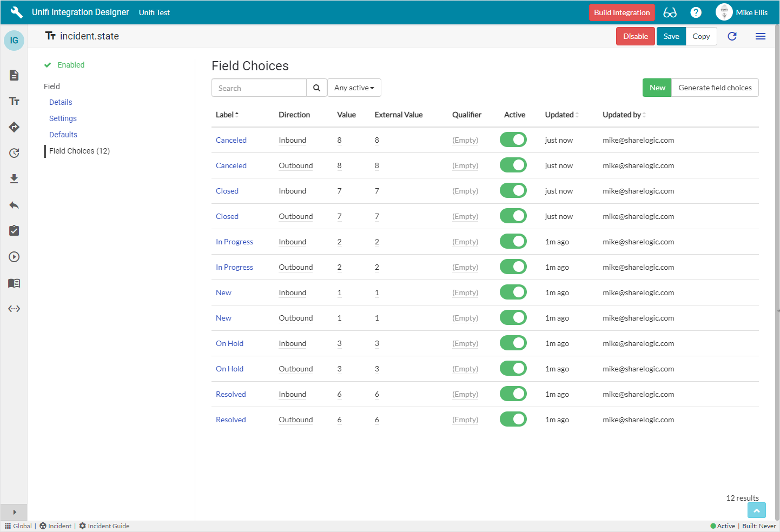Disable Active switch for Resolved Outbound row
The image size is (780, 532).
(x=513, y=419)
